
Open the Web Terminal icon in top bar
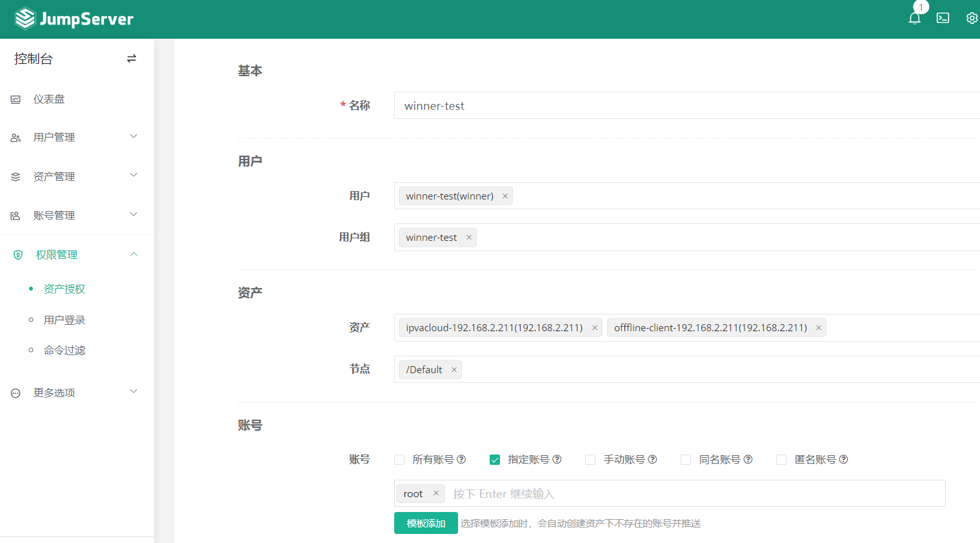943,17
